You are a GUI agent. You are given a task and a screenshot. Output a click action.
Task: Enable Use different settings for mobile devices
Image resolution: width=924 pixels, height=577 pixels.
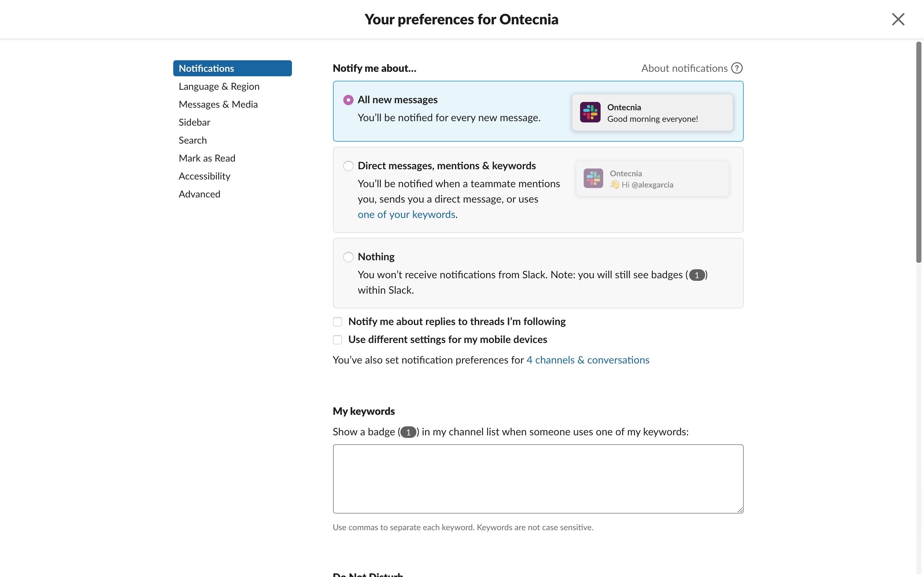pyautogui.click(x=337, y=339)
